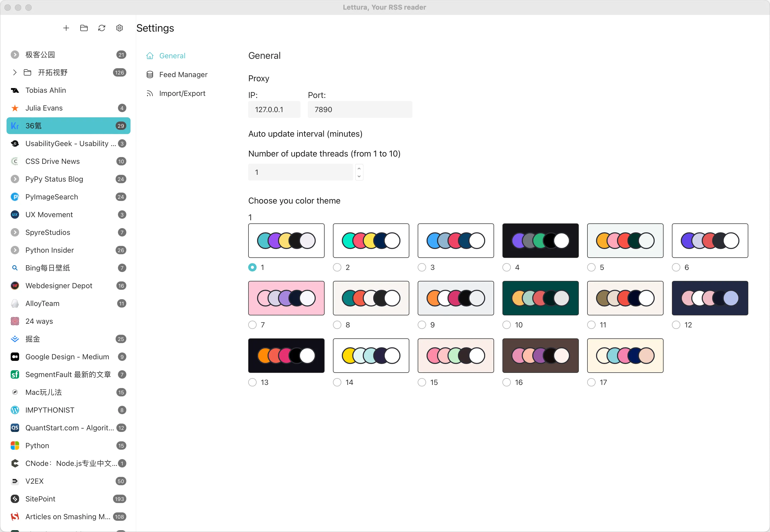Open the General settings tab
770x532 pixels.
(172, 56)
